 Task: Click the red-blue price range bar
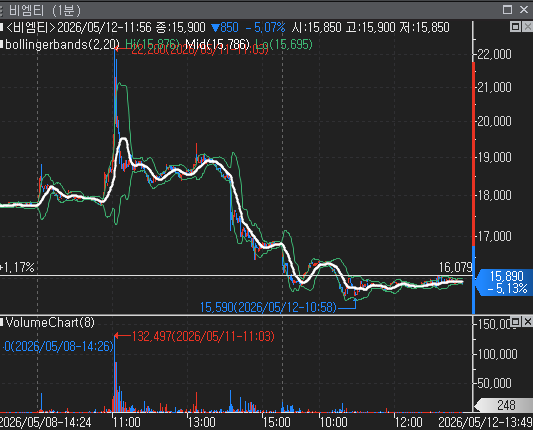[x=474, y=188]
